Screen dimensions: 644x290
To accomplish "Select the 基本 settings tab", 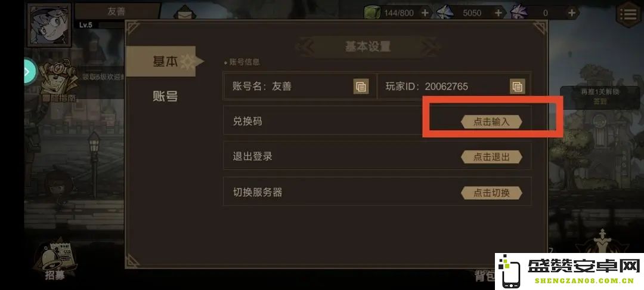I will tap(166, 61).
